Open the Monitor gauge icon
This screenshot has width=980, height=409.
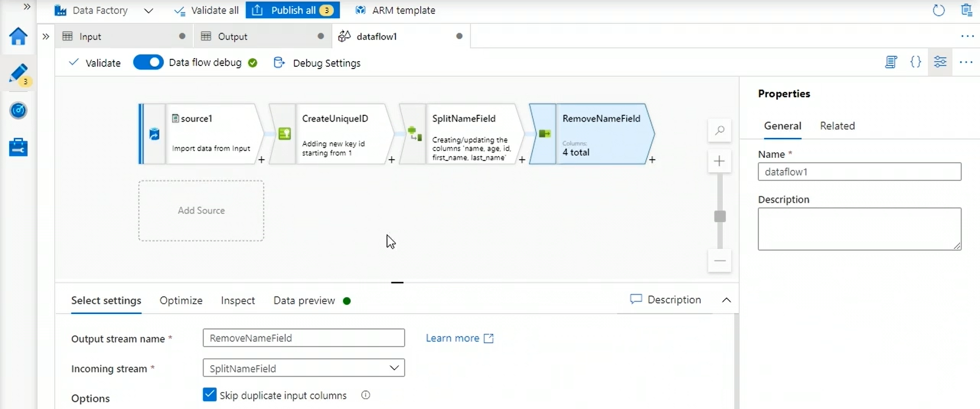(x=18, y=110)
